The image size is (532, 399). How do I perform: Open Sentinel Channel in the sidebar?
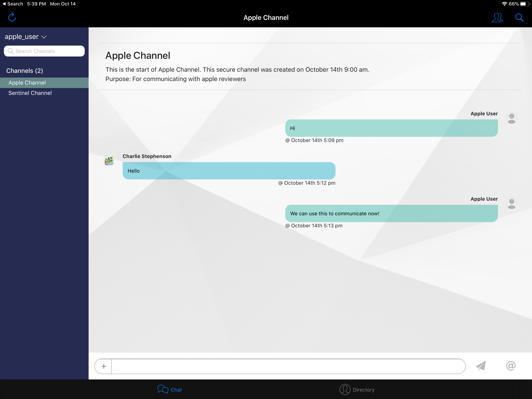pos(44,93)
